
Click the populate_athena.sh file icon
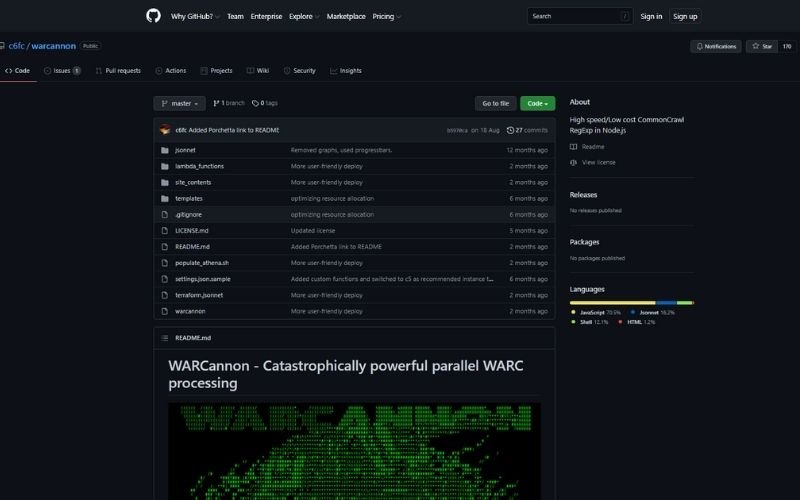pyautogui.click(x=165, y=263)
